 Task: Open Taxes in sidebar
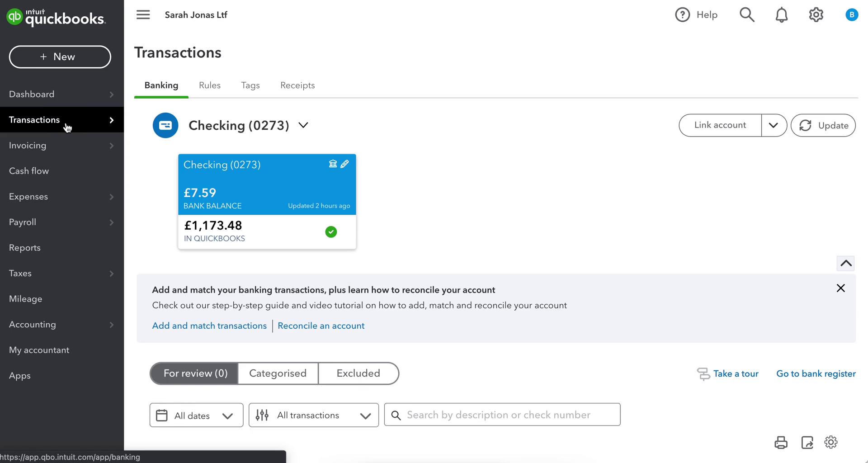click(20, 274)
